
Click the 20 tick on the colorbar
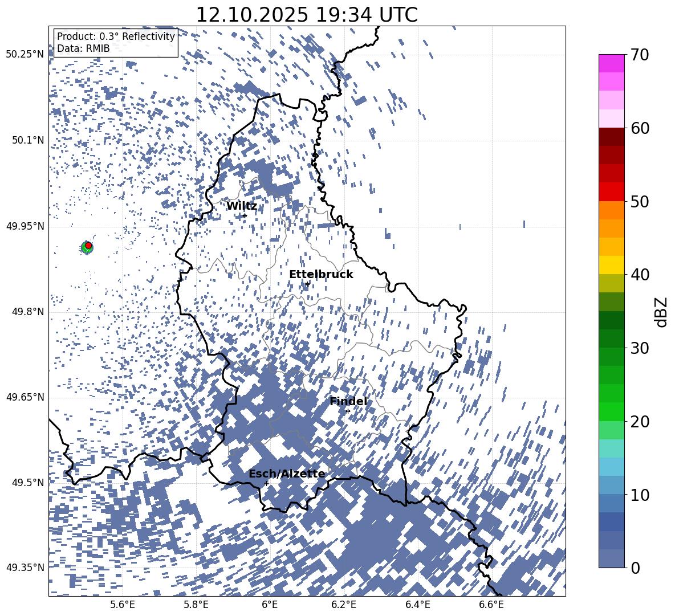coord(640,422)
